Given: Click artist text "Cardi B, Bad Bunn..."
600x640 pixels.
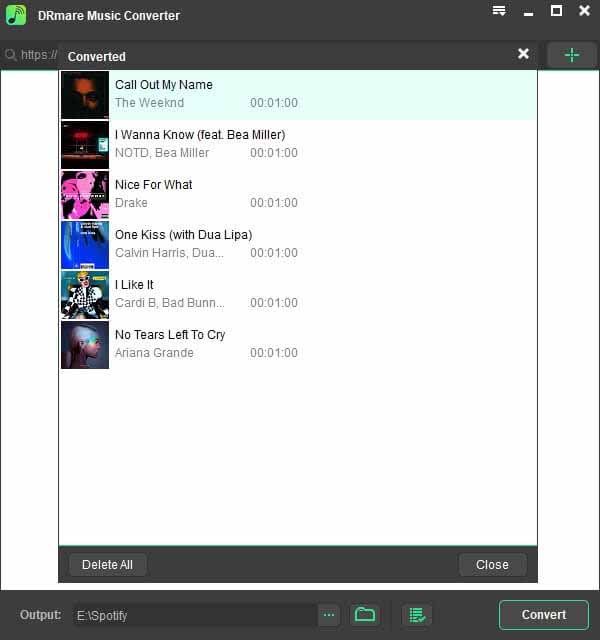Looking at the screenshot, I should pos(170,303).
